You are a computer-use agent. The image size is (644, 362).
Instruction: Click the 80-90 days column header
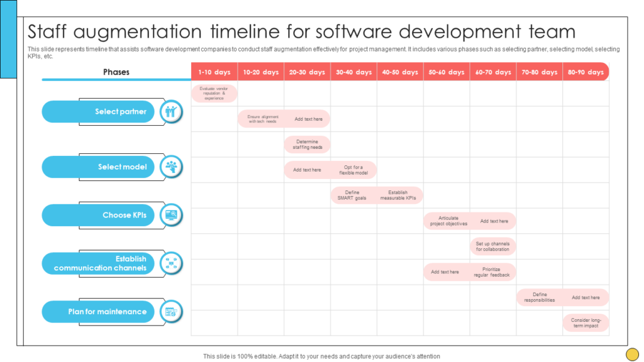(x=586, y=72)
